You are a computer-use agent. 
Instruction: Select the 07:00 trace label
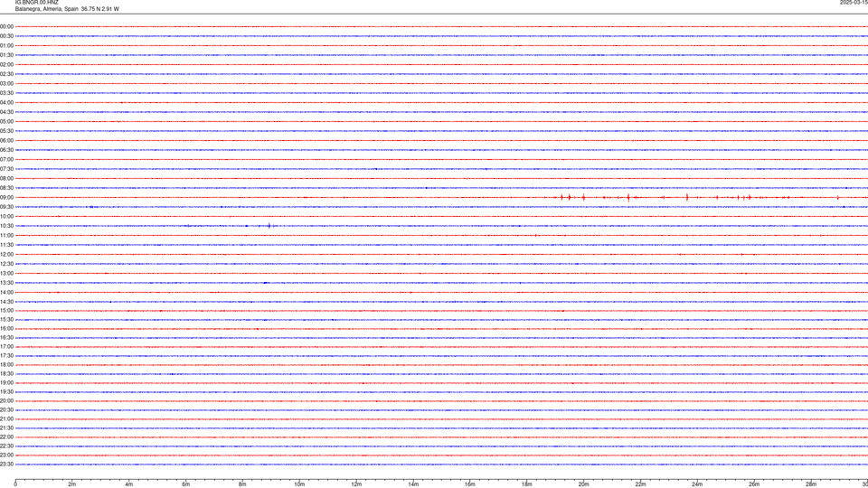pos(6,159)
